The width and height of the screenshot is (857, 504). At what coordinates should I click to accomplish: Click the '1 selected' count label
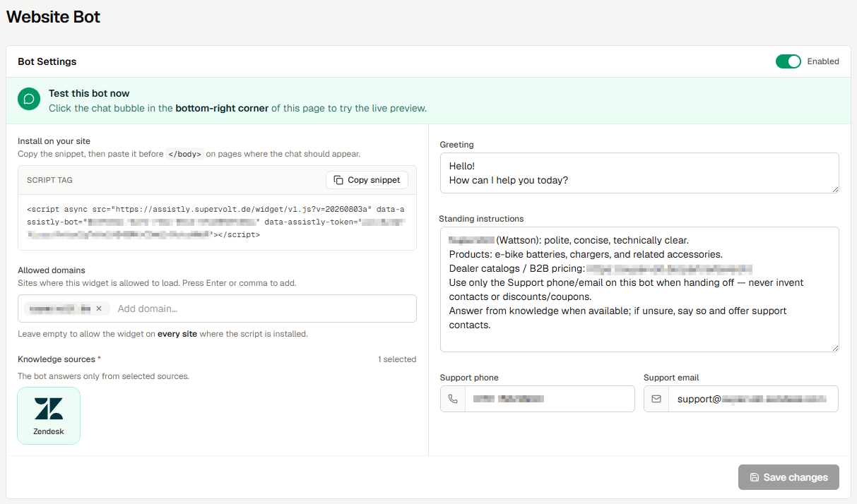click(x=397, y=359)
